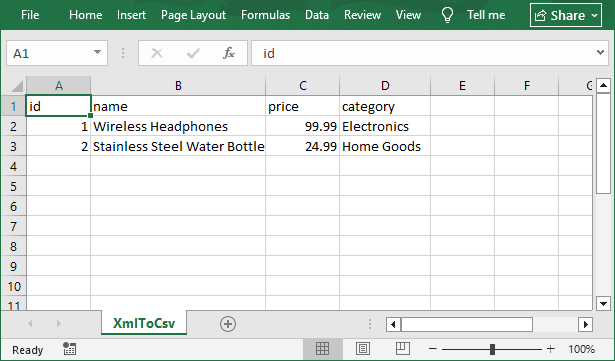Open the Insert Function fx icon

[x=229, y=53]
